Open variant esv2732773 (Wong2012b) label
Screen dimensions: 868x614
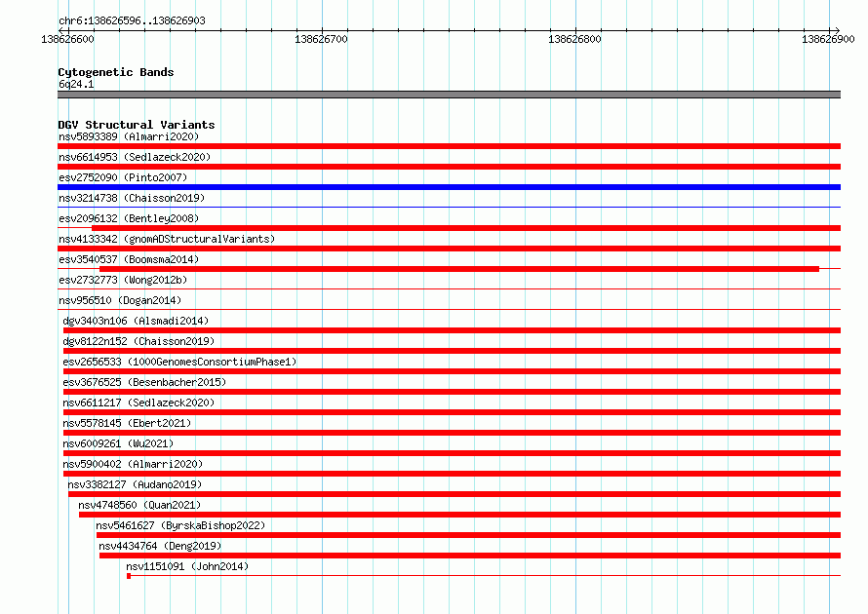(123, 280)
